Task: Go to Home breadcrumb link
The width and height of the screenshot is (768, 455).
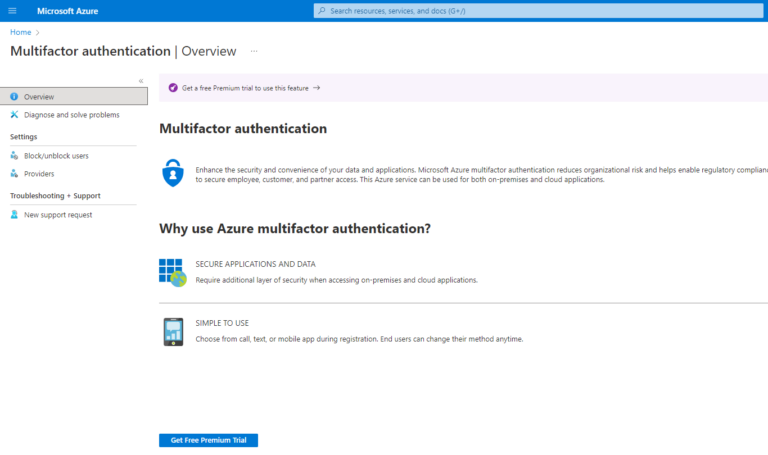Action: pos(21,32)
